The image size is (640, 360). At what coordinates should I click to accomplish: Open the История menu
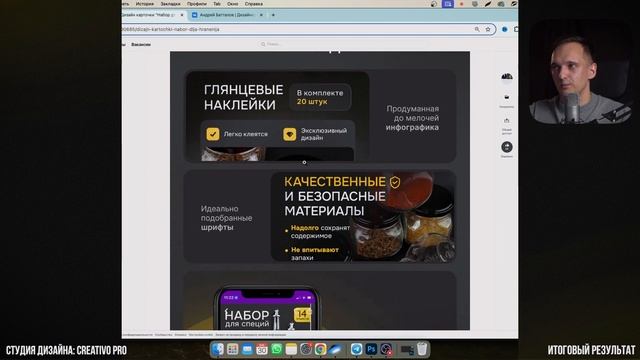click(x=144, y=4)
